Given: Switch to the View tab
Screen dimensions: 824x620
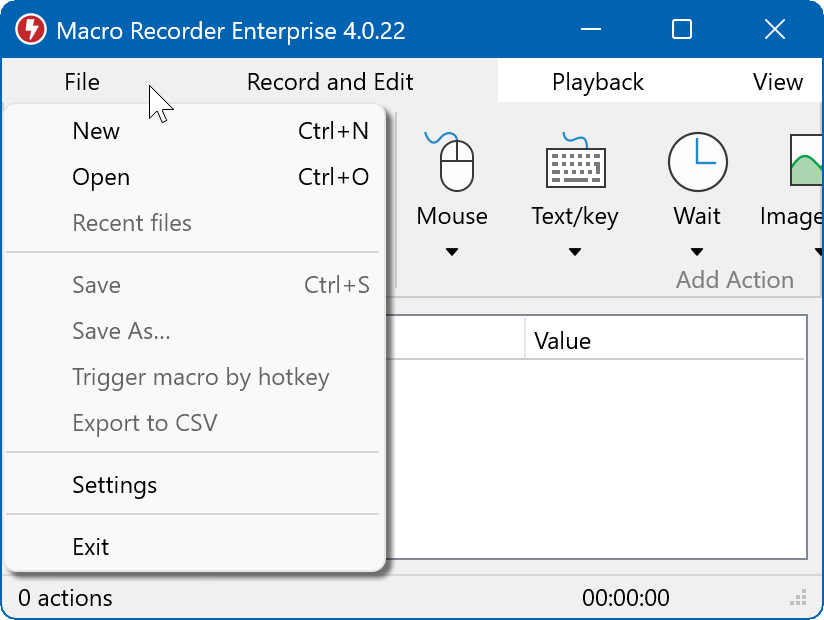Looking at the screenshot, I should [x=777, y=82].
